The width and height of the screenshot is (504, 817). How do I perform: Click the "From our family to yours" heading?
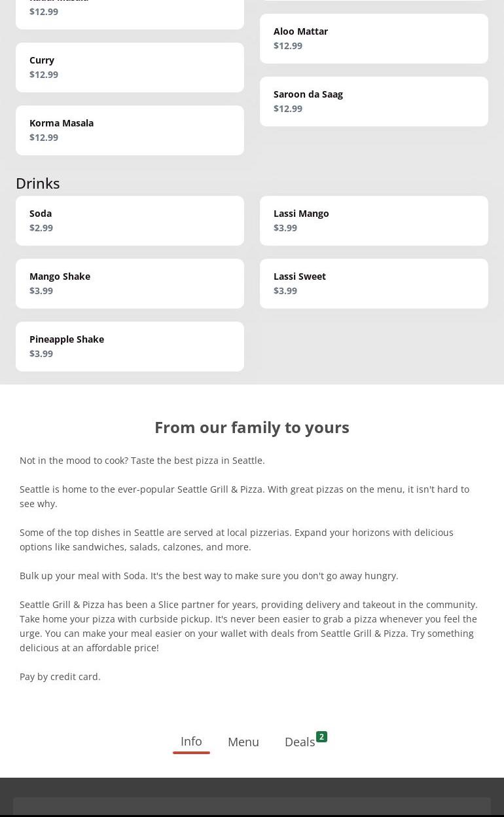(x=252, y=427)
